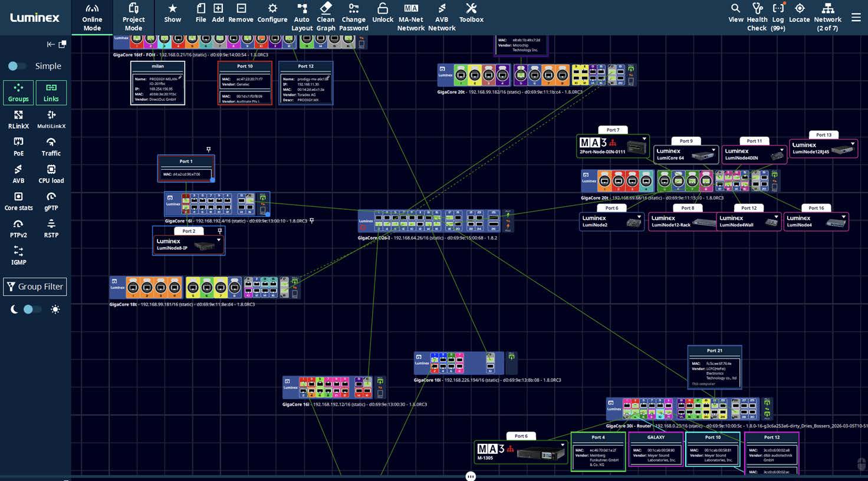
Task: Pop out the sidebar panel
Action: click(63, 44)
